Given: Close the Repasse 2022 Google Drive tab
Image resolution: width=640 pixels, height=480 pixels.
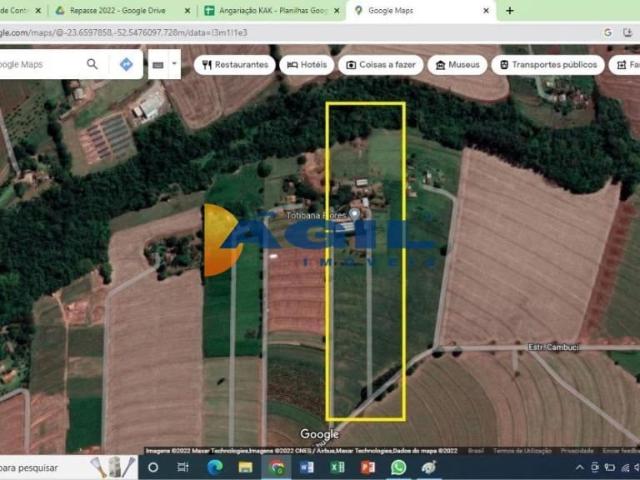Looking at the screenshot, I should [187, 11].
